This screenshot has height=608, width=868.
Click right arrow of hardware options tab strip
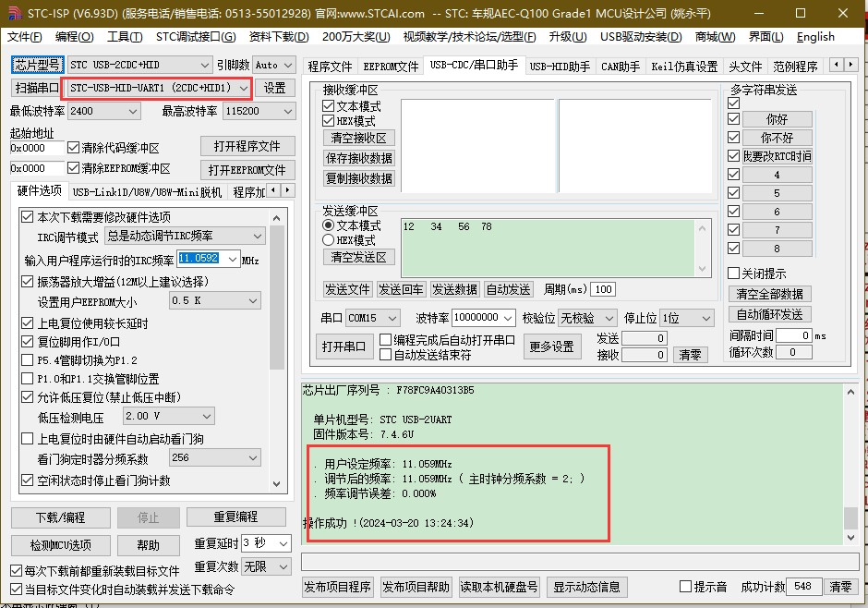[288, 190]
